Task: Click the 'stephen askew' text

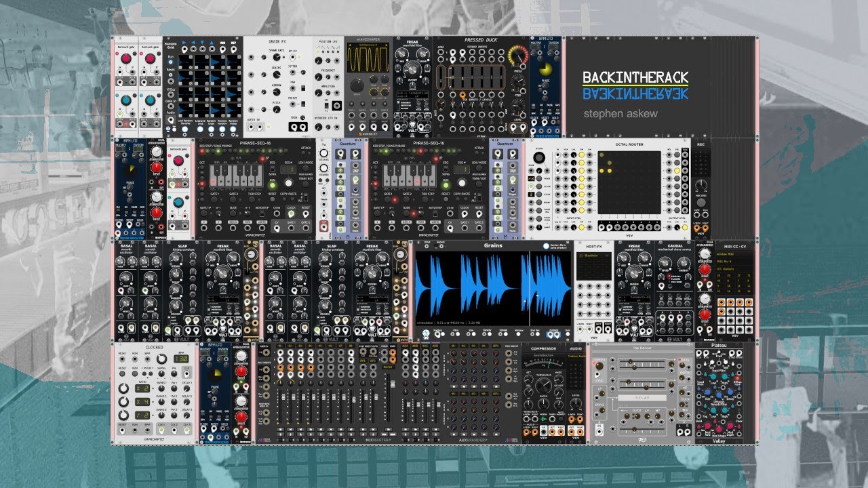Action: (x=620, y=114)
